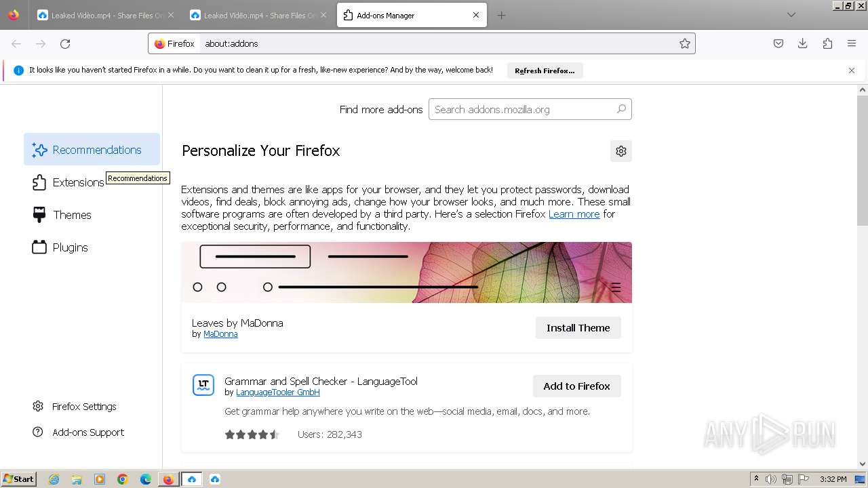
Task: Open Extensions category in sidebar
Action: point(68,182)
